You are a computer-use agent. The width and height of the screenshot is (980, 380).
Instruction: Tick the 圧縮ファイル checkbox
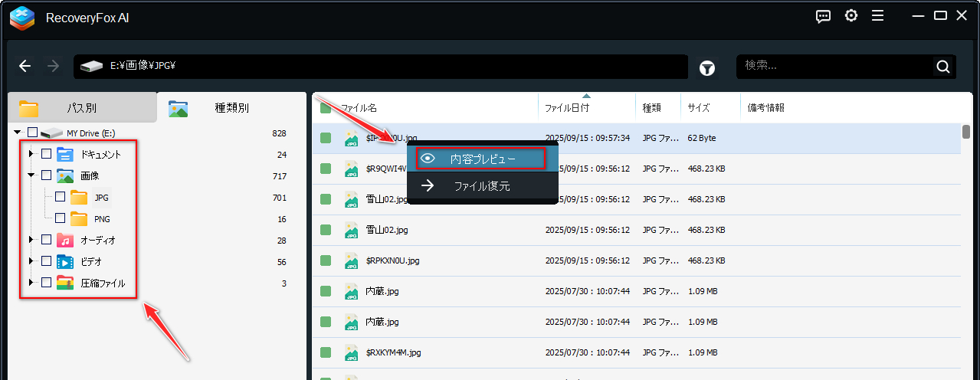tap(46, 283)
